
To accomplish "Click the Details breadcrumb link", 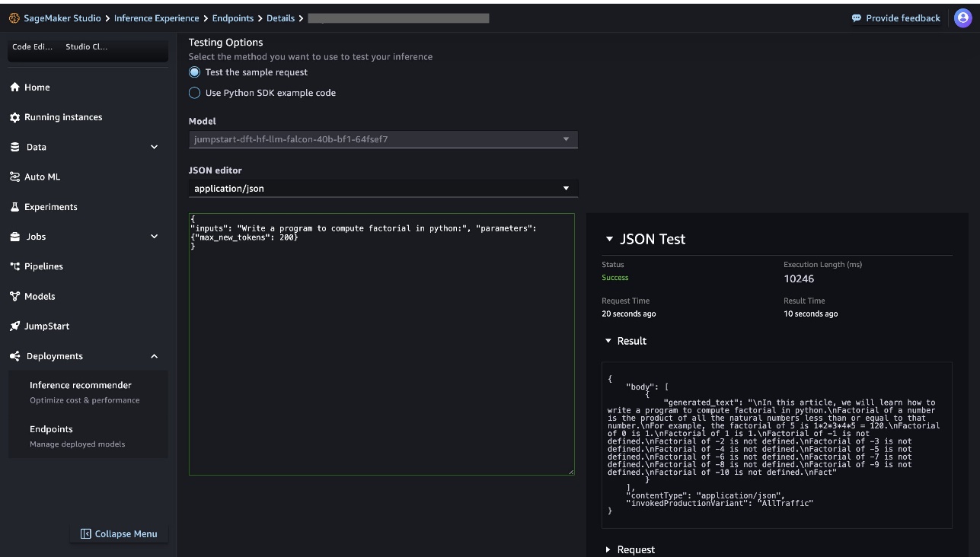I will (x=280, y=18).
